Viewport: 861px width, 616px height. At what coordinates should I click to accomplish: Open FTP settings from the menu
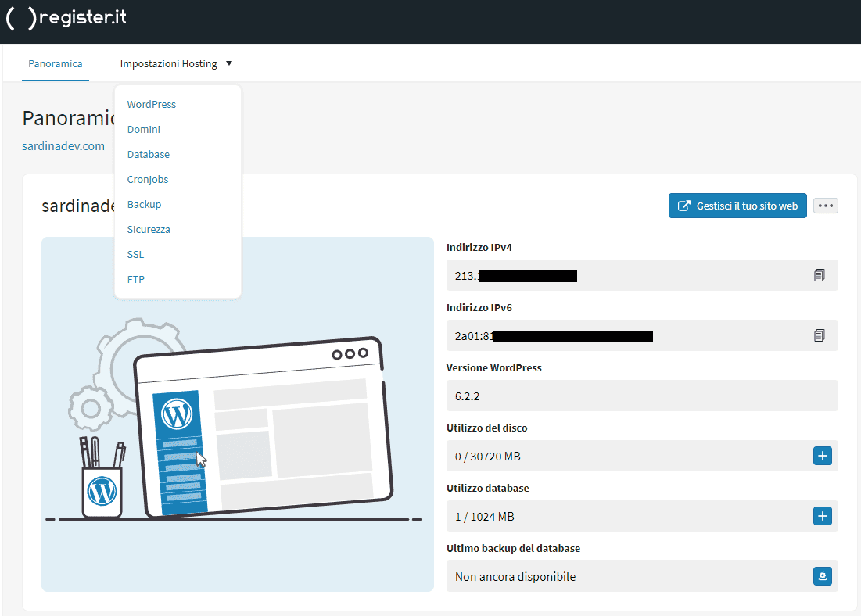[x=136, y=279]
